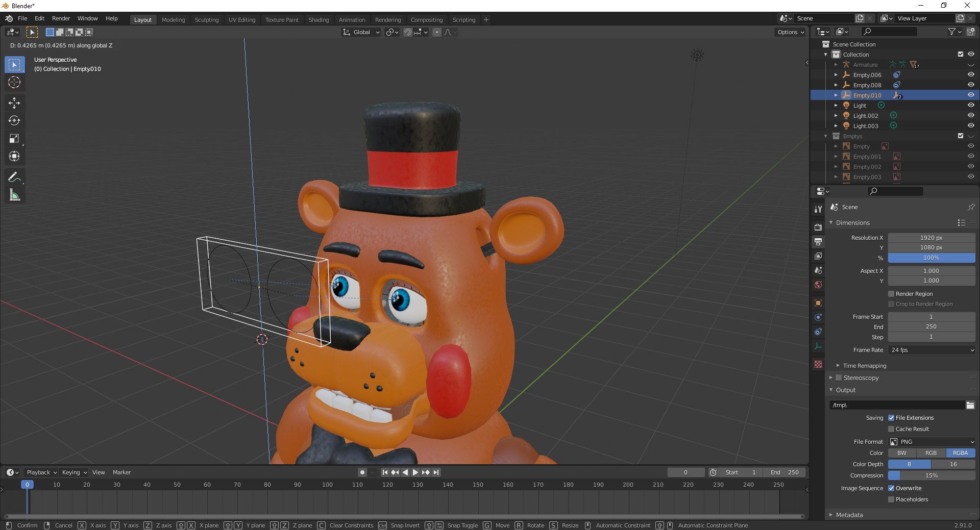Switch to the Sculpting workspace tab

(206, 20)
